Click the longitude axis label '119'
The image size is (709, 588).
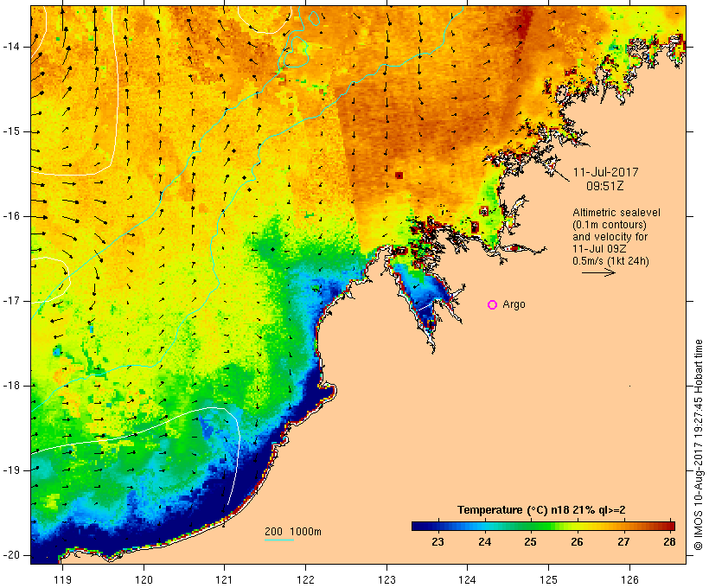tap(62, 579)
